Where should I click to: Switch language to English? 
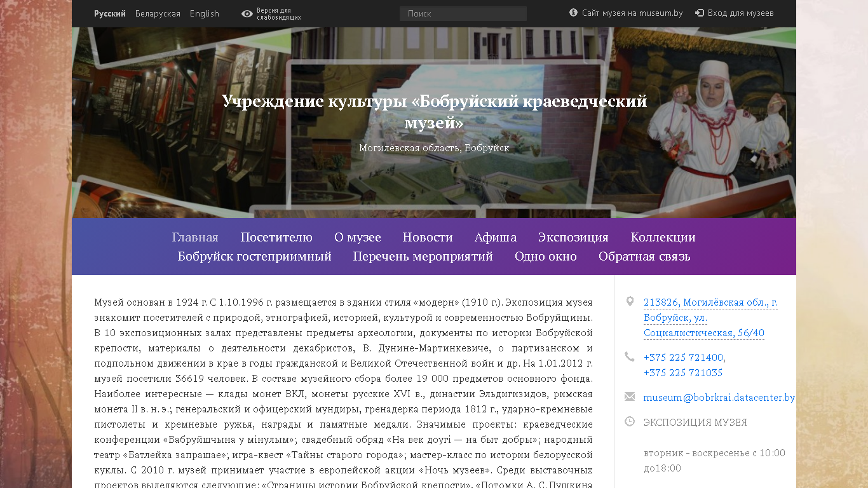click(205, 13)
